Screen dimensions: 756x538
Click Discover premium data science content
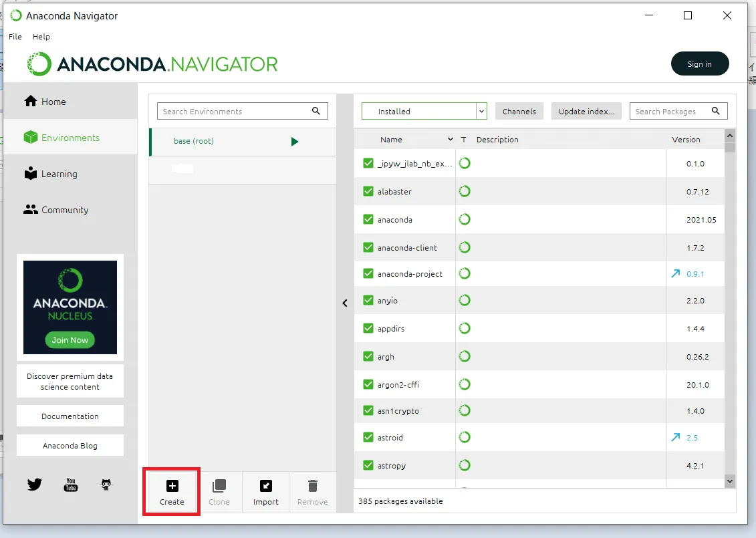click(70, 382)
